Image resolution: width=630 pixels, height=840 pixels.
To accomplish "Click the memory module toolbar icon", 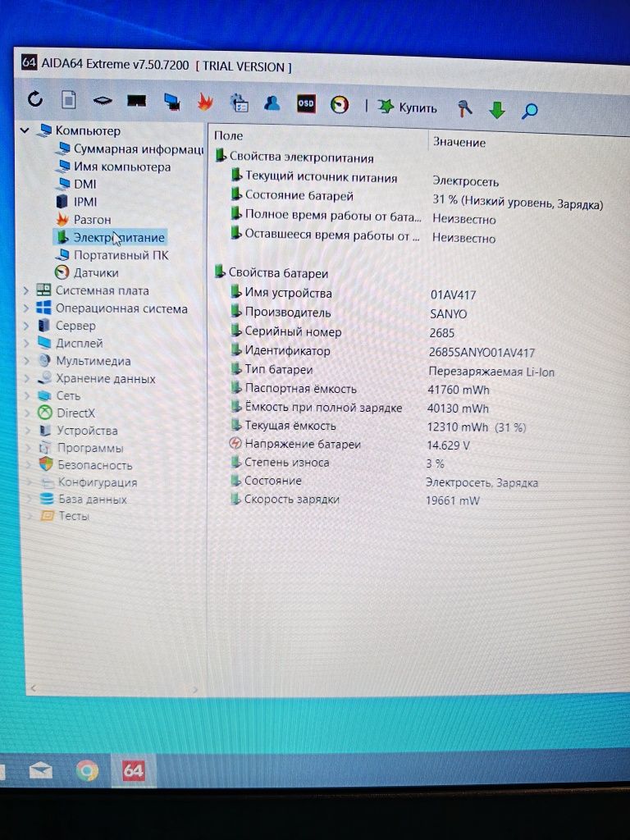I will [x=137, y=101].
